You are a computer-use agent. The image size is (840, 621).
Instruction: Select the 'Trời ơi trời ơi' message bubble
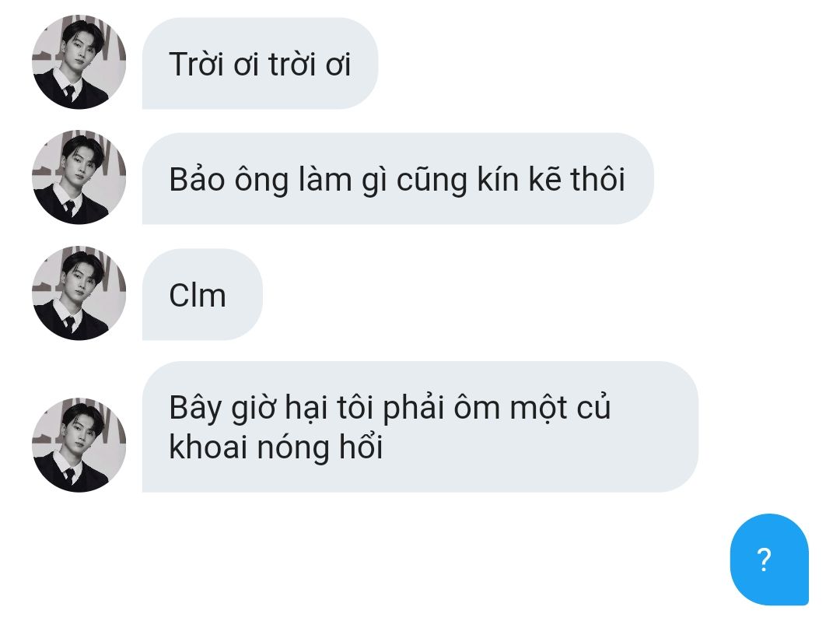pos(260,63)
